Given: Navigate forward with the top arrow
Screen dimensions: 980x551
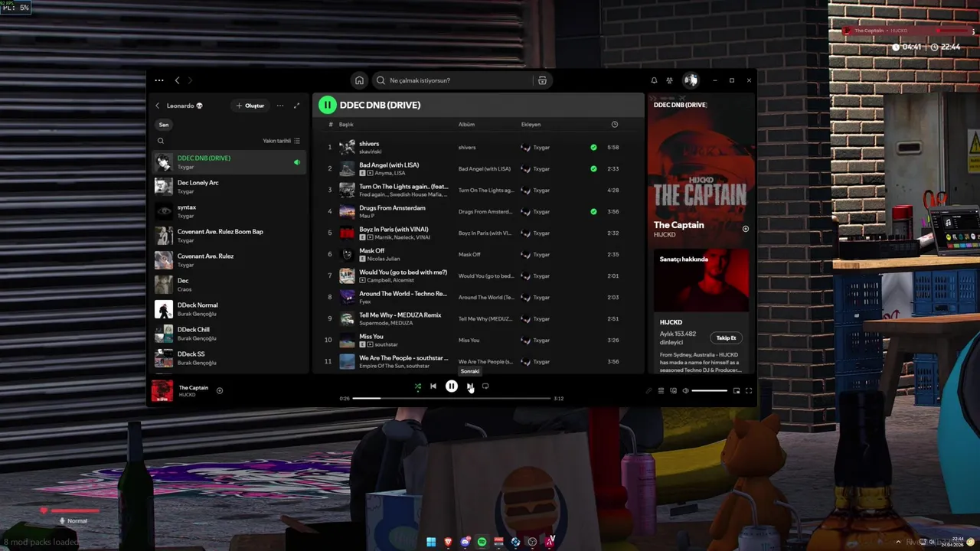Looking at the screenshot, I should (191, 80).
